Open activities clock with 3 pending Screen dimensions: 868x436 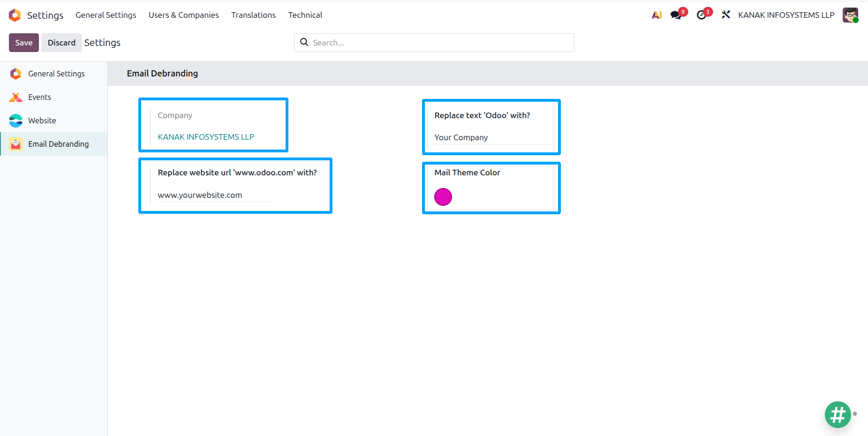pyautogui.click(x=703, y=14)
